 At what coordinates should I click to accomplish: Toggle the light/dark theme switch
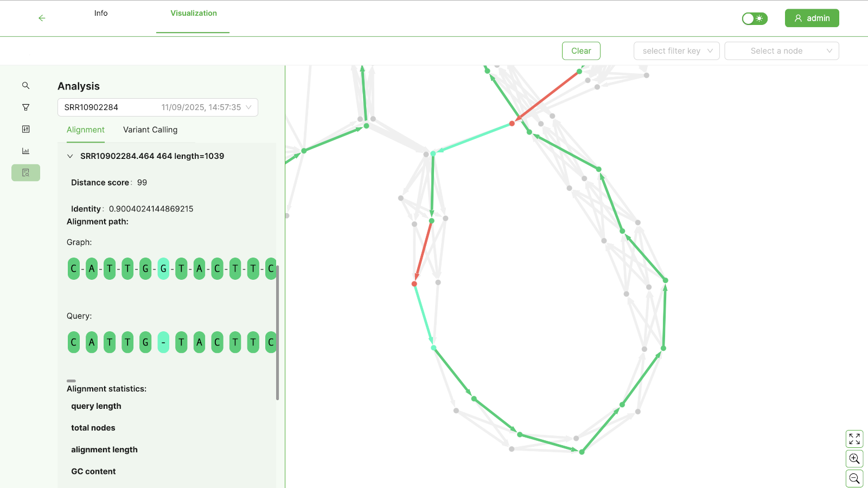pyautogui.click(x=755, y=18)
